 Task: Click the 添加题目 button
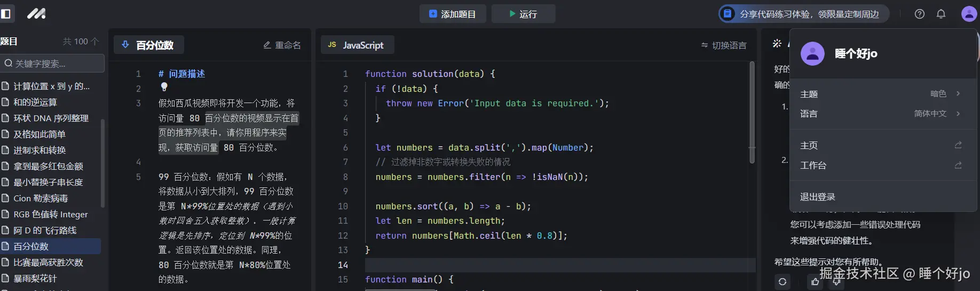point(452,14)
